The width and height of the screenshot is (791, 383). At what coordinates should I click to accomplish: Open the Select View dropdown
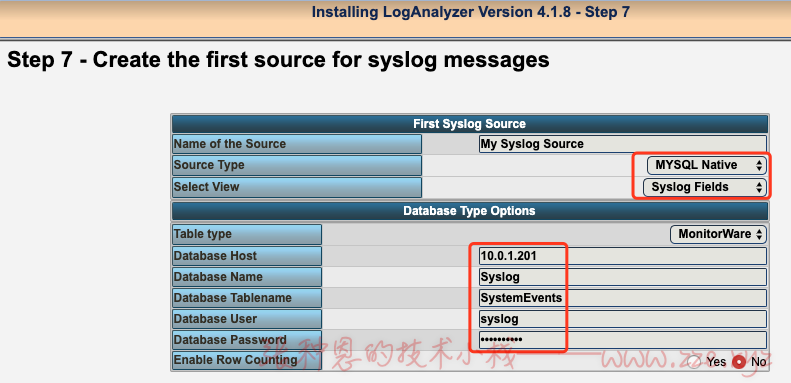point(705,187)
